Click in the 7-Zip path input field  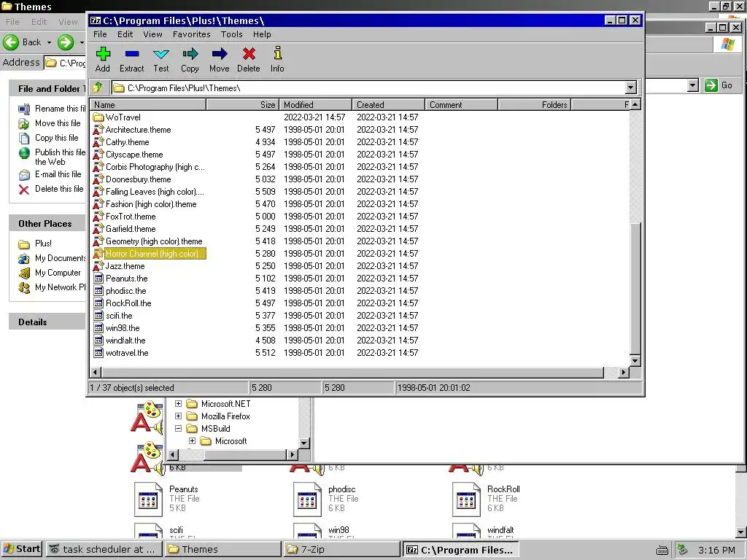click(369, 87)
